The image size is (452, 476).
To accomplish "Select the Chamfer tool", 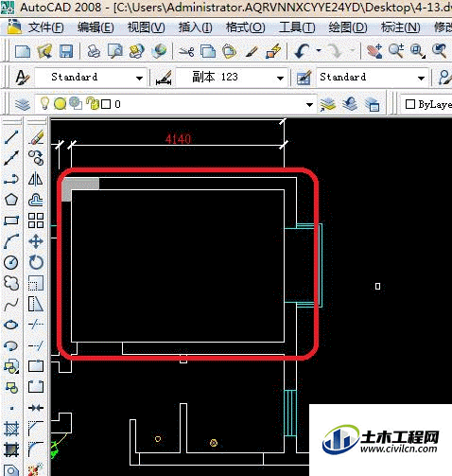I will coord(36,429).
